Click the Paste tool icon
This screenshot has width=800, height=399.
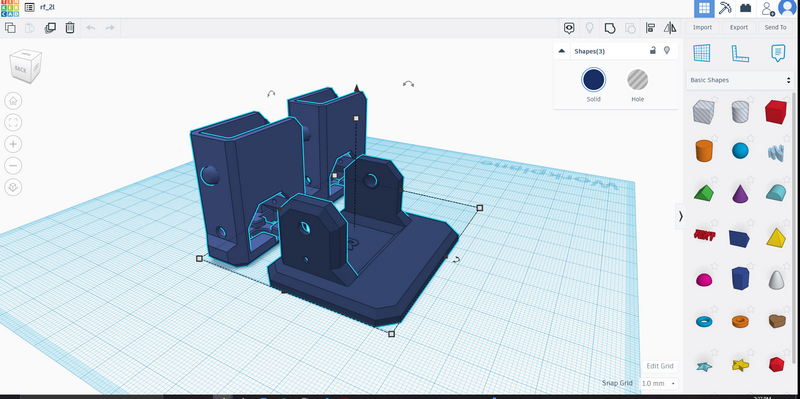tap(30, 28)
